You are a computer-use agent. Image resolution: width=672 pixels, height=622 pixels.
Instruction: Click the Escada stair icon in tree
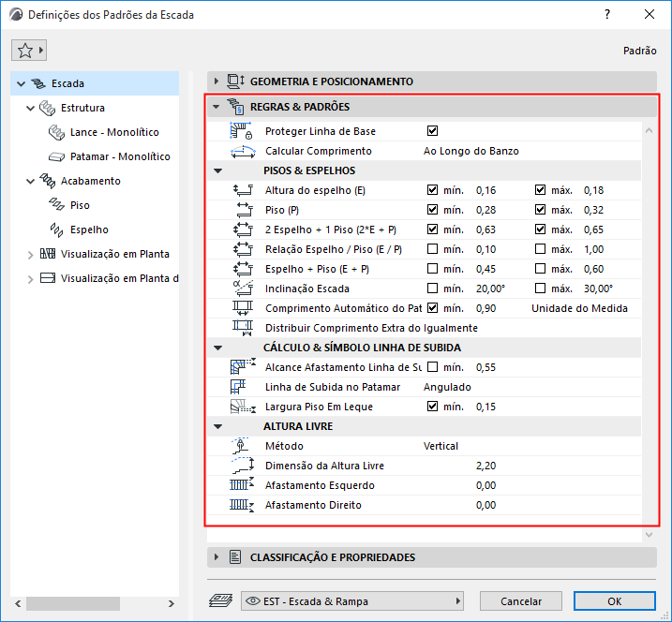point(38,83)
